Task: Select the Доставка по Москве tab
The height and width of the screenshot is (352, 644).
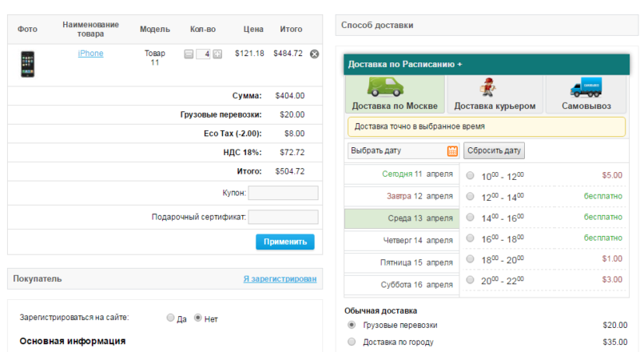Action: [395, 94]
